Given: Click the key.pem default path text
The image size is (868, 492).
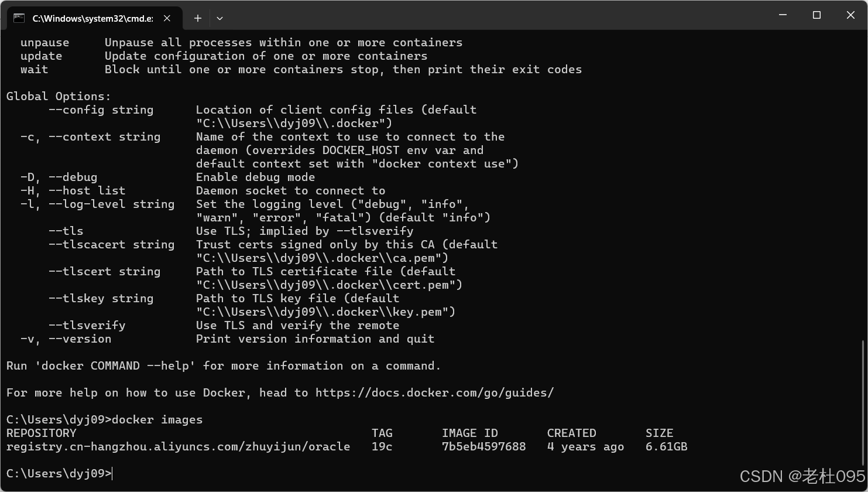Looking at the screenshot, I should pyautogui.click(x=326, y=312).
